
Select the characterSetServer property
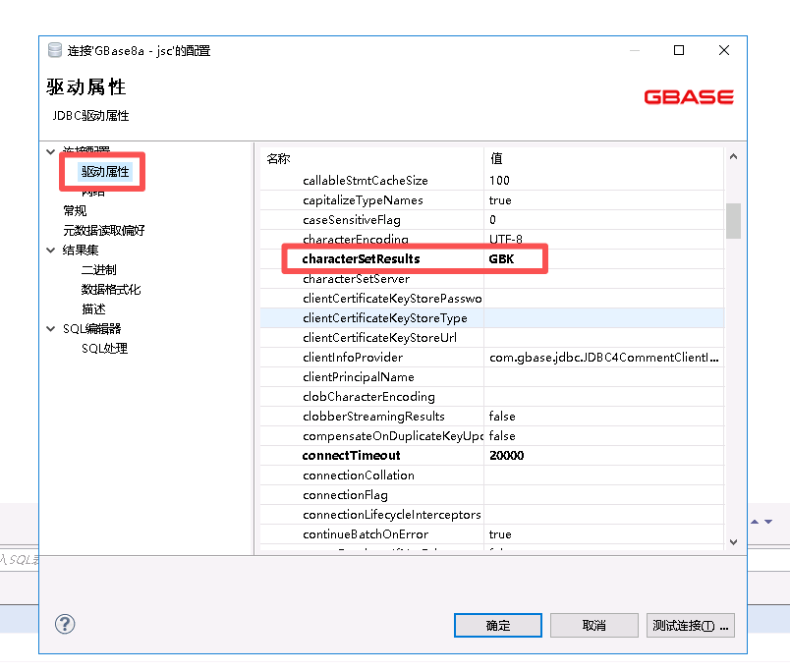click(x=357, y=279)
